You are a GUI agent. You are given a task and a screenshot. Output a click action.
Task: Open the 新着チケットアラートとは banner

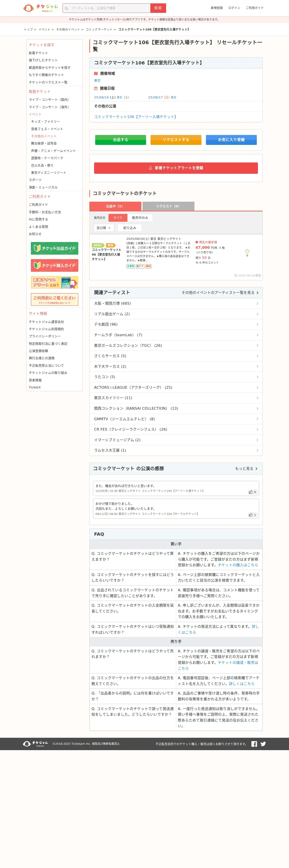click(54, 282)
